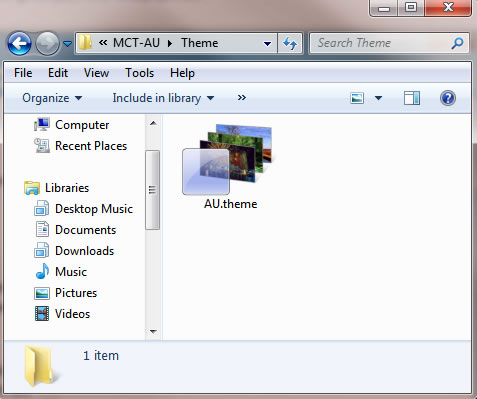Image resolution: width=477 pixels, height=399 pixels.
Task: Open the Documents library
Action: [86, 230]
